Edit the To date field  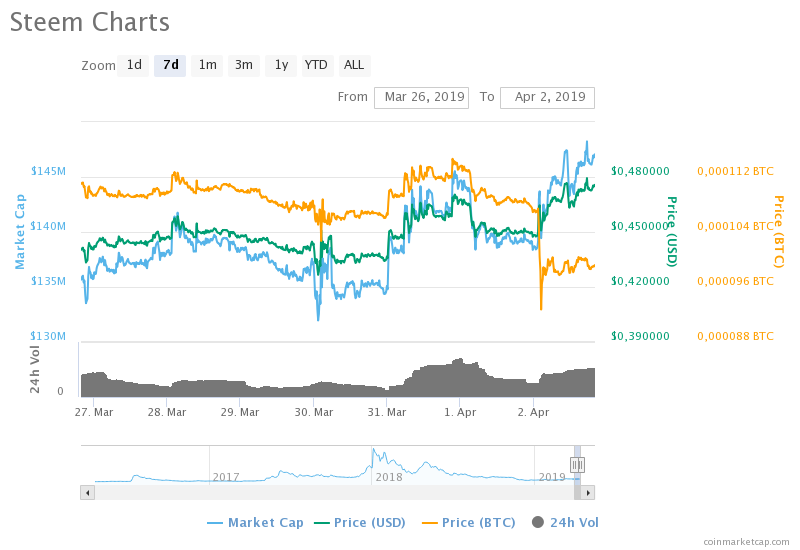(547, 97)
